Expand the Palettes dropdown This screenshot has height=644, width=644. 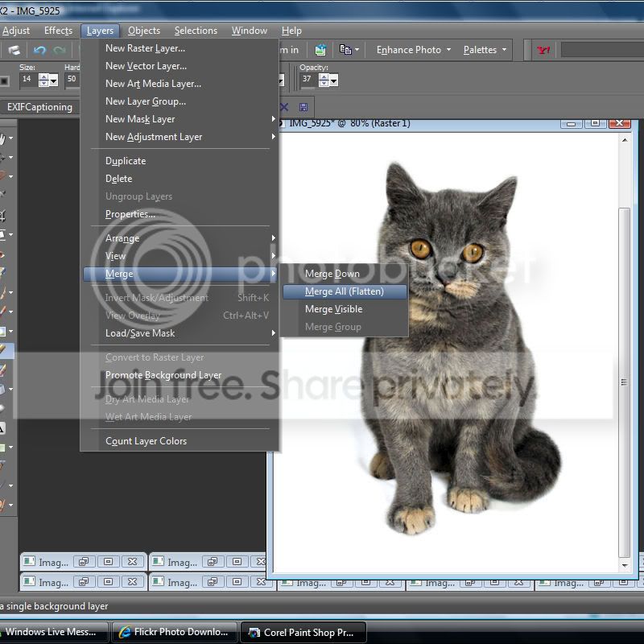coord(485,50)
